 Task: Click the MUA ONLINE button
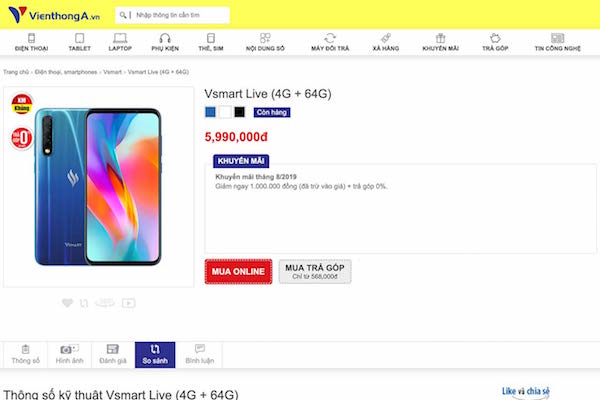click(x=237, y=272)
